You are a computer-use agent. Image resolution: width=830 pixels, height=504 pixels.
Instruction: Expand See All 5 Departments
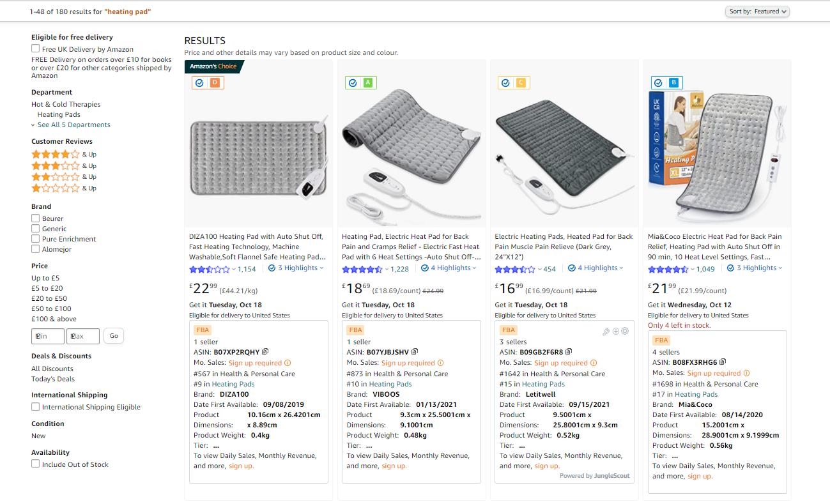point(73,125)
